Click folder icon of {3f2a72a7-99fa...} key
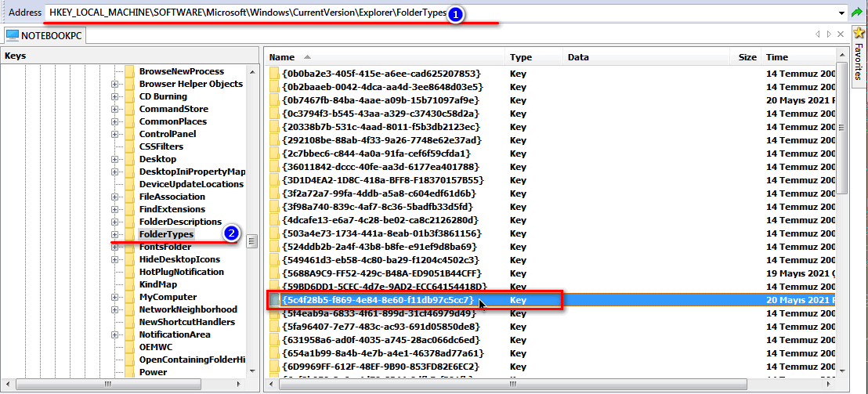This screenshot has height=394, width=868. (274, 193)
